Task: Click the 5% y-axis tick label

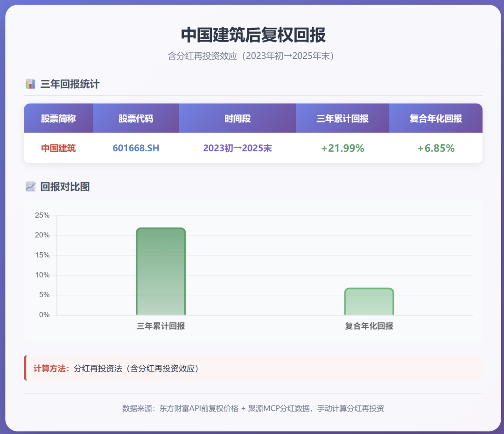Action: pyautogui.click(x=44, y=295)
